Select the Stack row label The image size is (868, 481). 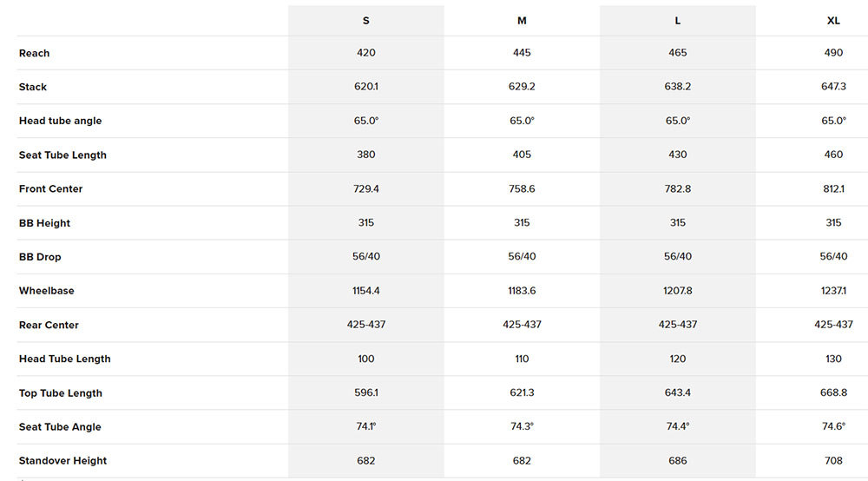point(33,87)
